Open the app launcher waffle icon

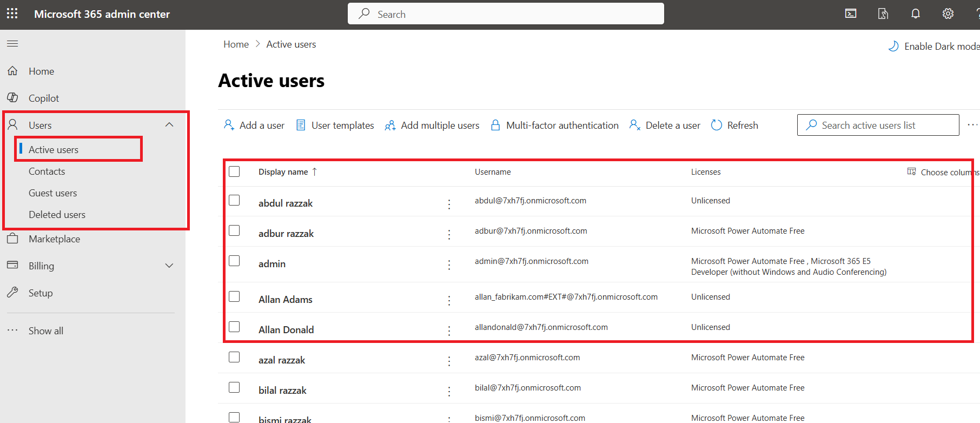coord(12,14)
